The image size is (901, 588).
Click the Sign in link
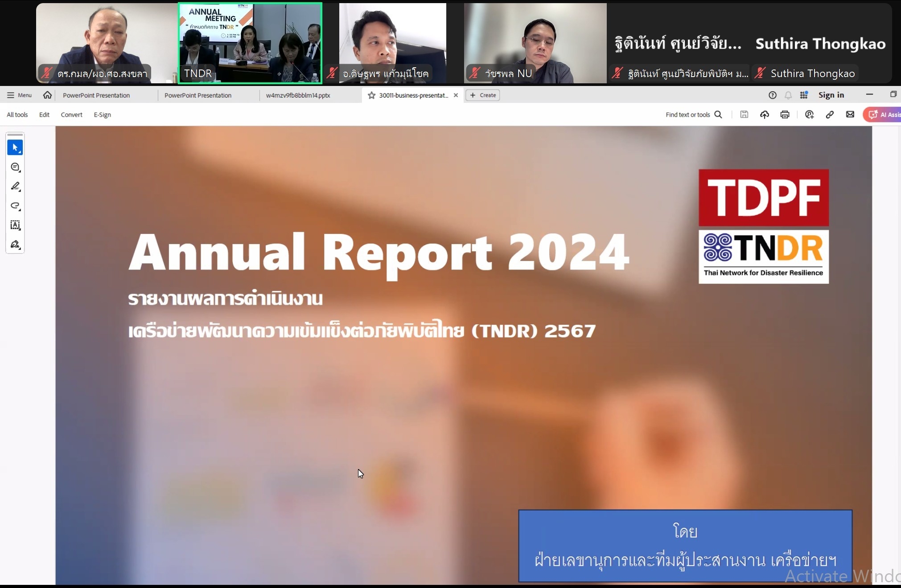[x=831, y=95]
